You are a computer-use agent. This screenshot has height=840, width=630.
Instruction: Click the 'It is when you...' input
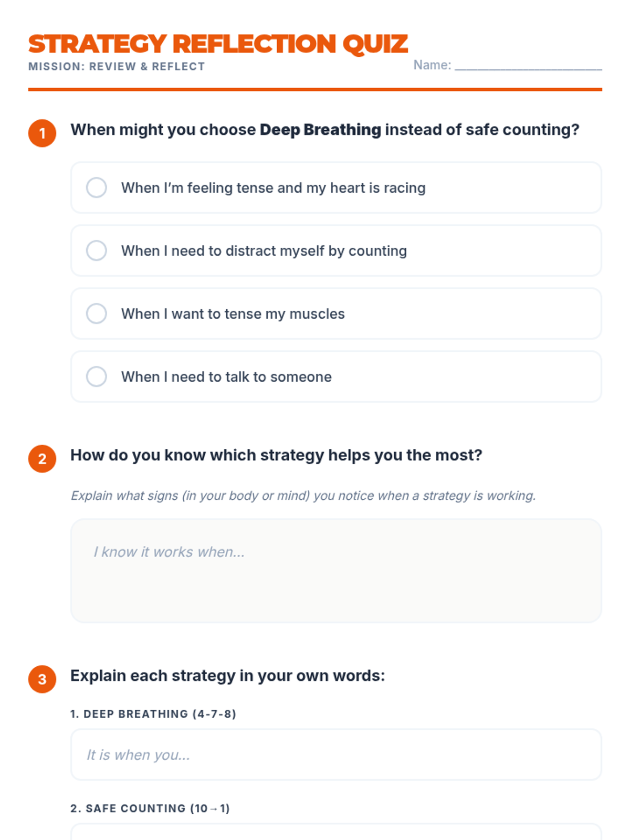coord(336,754)
